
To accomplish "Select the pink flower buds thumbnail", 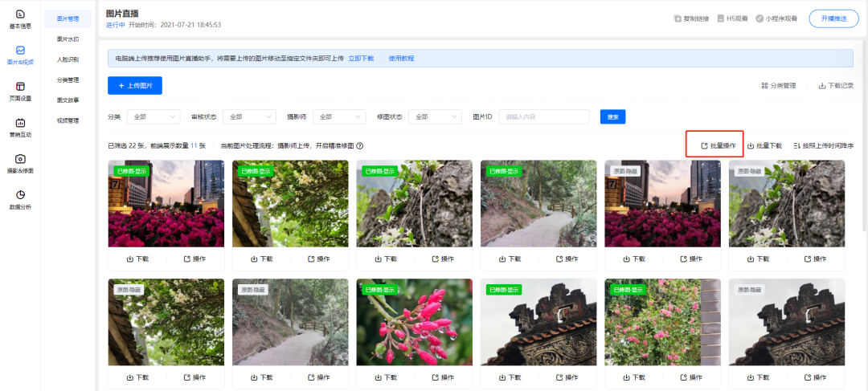I will 414,321.
